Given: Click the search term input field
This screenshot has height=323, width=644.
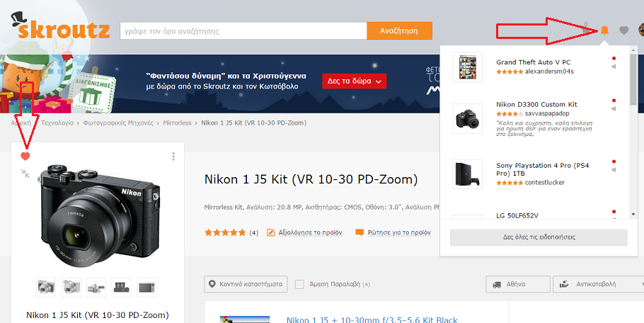Looking at the screenshot, I should [x=243, y=31].
